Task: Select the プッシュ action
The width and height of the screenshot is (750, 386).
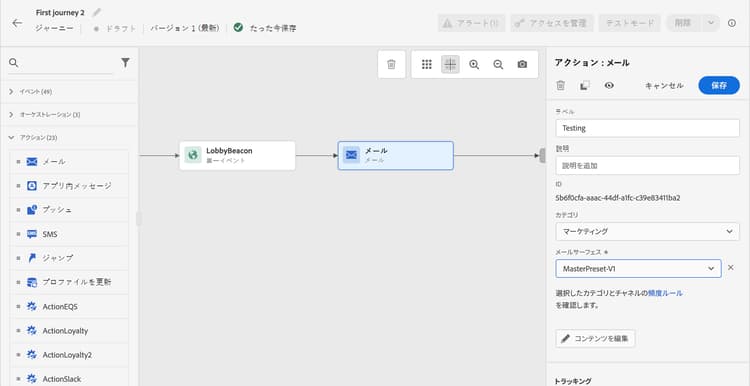Action: 69,210
